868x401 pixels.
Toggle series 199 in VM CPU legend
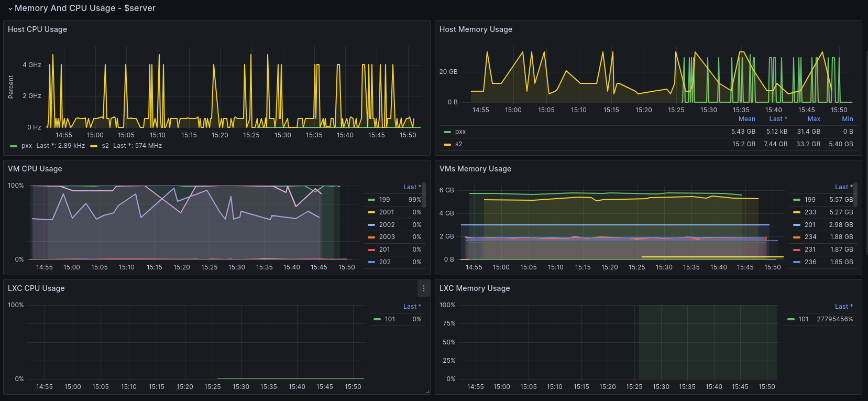[x=384, y=200]
